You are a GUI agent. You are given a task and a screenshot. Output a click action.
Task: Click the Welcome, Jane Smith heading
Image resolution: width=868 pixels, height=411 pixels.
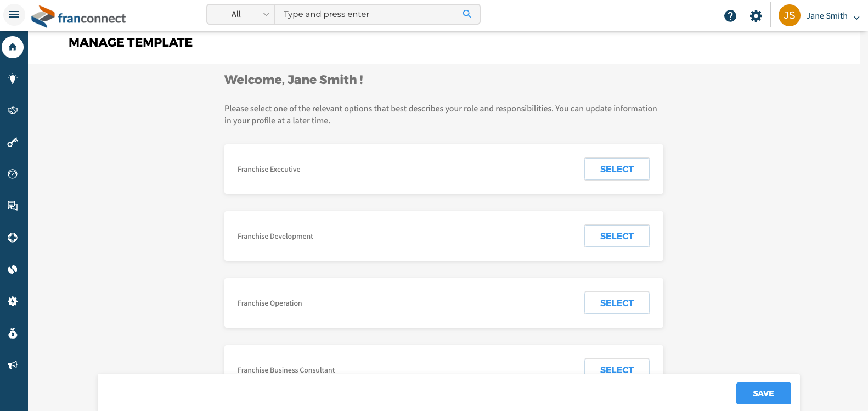click(294, 80)
